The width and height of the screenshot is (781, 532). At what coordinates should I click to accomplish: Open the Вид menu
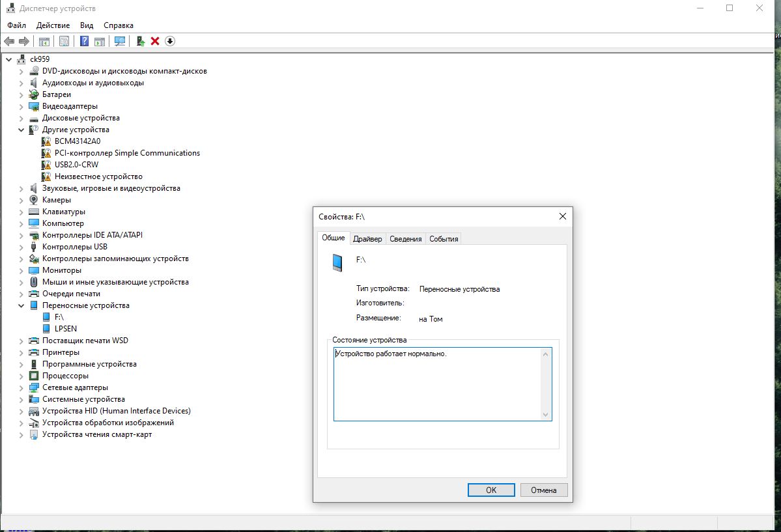pos(87,25)
